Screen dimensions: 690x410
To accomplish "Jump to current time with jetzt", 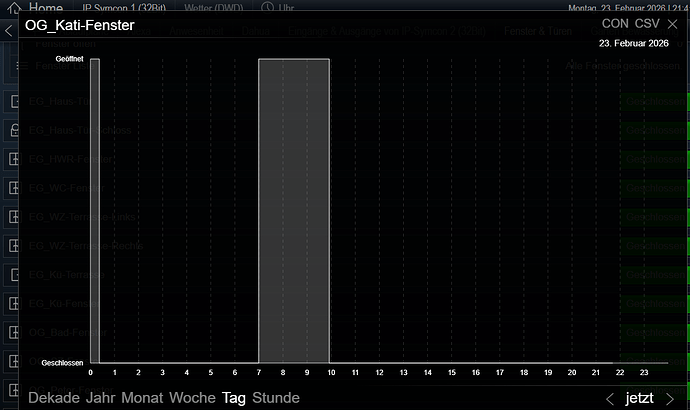I will click(639, 398).
